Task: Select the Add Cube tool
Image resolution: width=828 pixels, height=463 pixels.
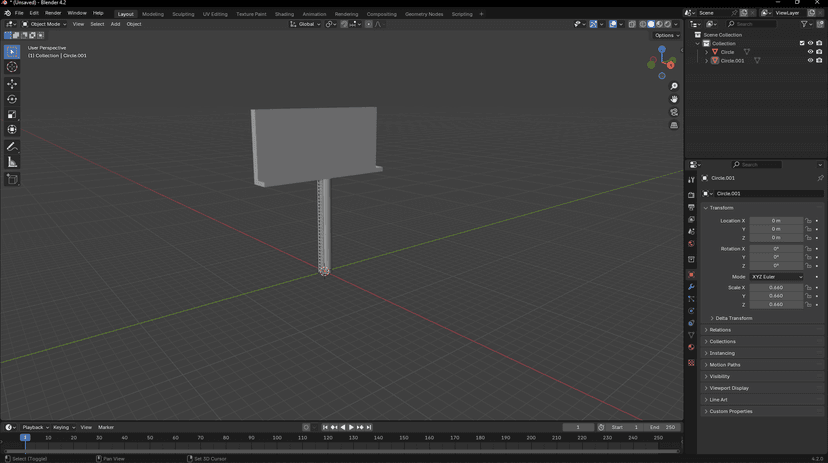Action: click(x=12, y=179)
